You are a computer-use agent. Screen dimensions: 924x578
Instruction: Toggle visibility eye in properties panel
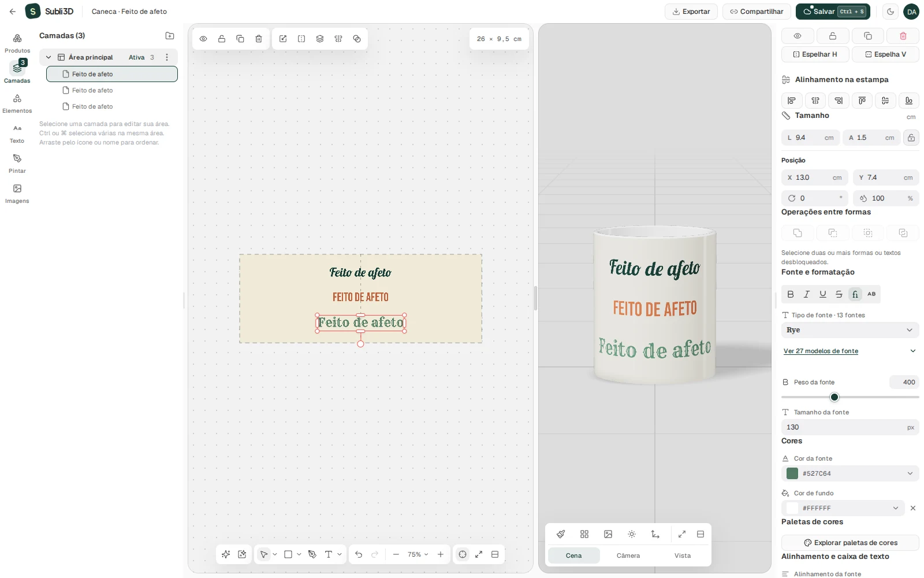tap(798, 36)
